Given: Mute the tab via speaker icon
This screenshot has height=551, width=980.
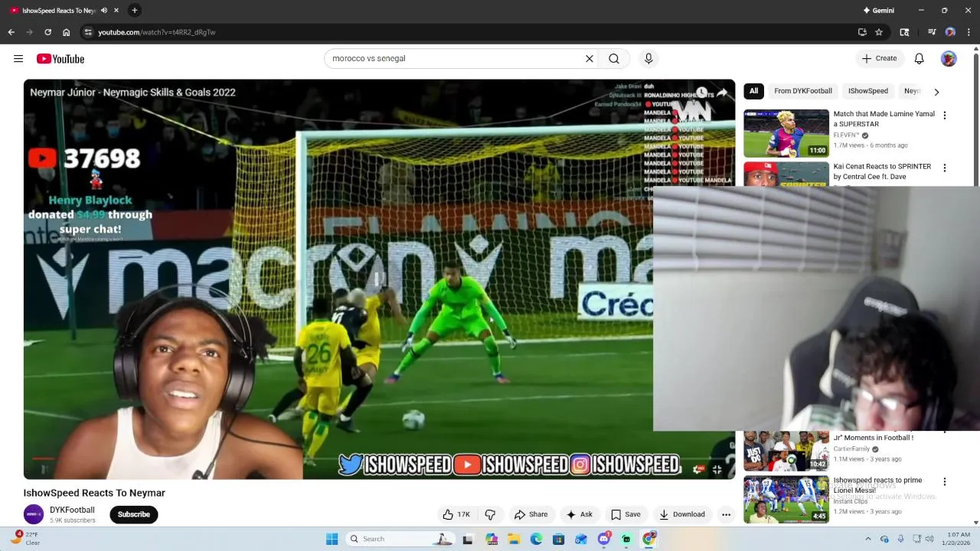Looking at the screenshot, I should (x=104, y=10).
